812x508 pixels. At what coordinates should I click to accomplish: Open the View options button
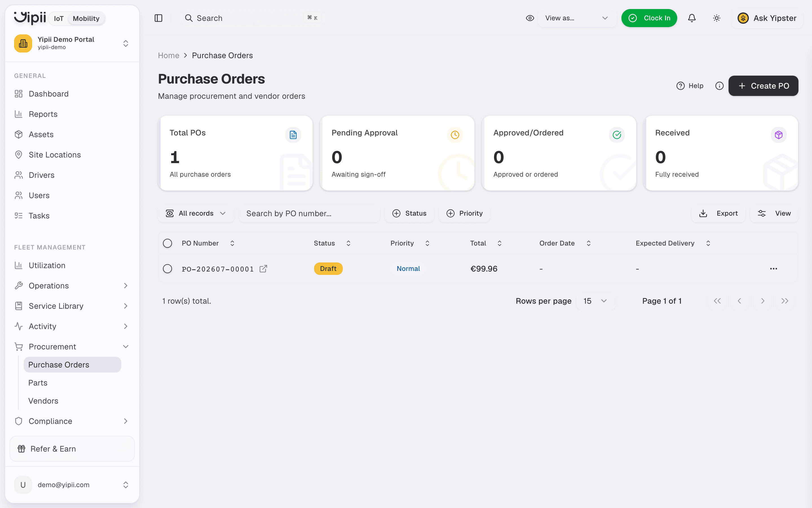pos(774,213)
